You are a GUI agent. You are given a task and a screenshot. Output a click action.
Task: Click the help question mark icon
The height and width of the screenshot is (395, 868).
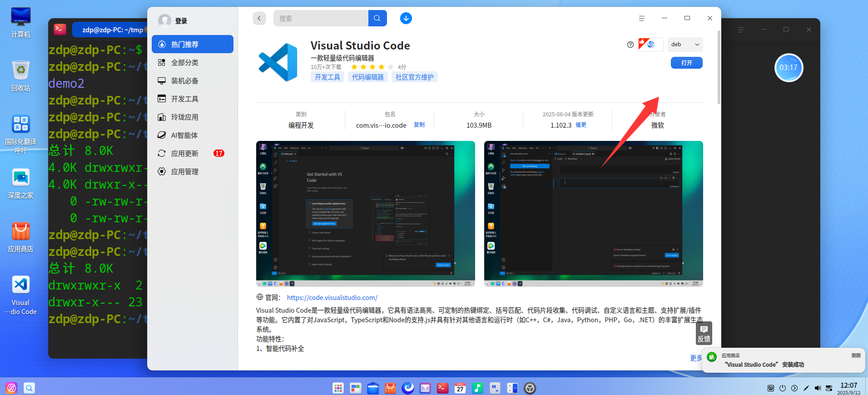630,45
